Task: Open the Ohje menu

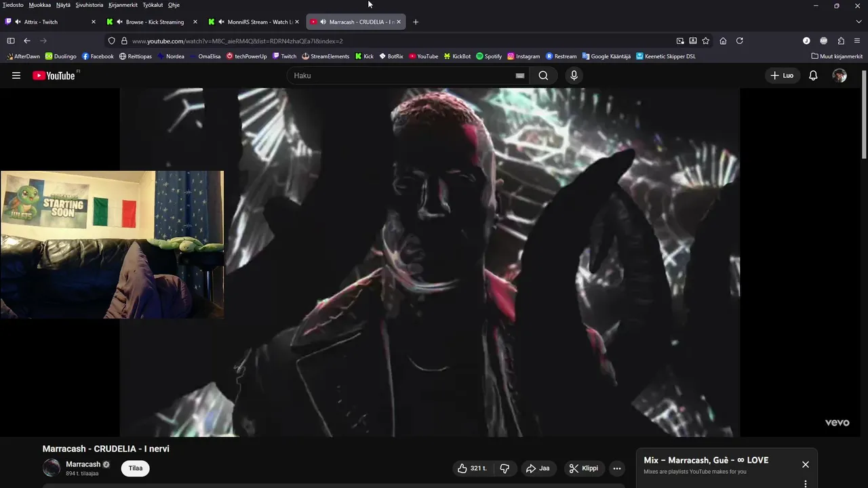Action: (x=174, y=5)
